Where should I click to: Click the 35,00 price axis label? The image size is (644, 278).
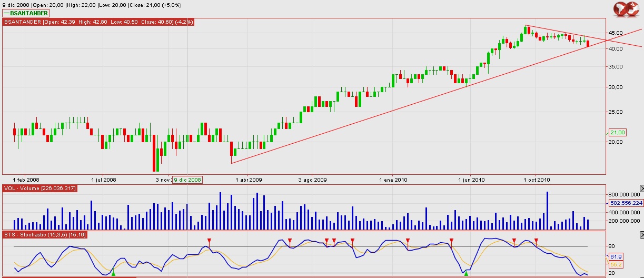point(616,67)
